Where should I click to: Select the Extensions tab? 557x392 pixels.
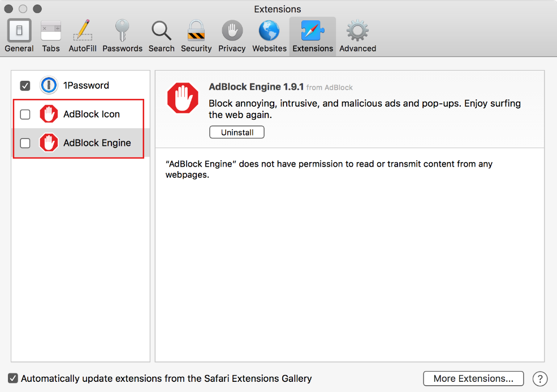click(313, 36)
